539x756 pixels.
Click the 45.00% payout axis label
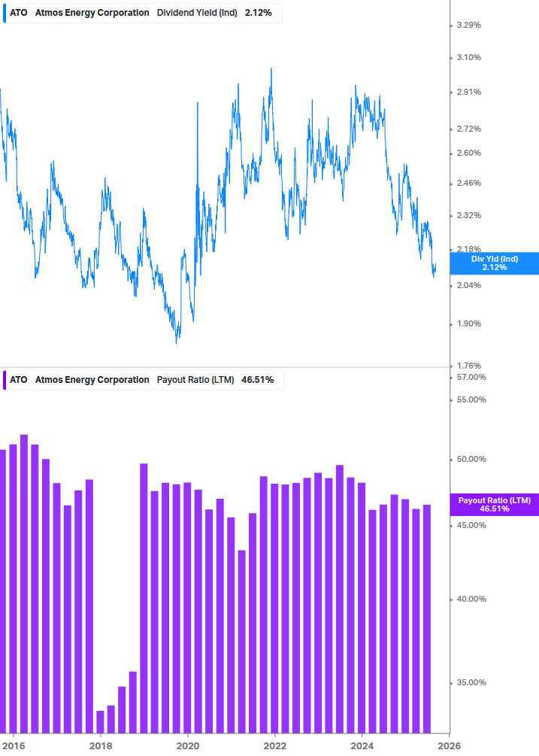point(471,526)
